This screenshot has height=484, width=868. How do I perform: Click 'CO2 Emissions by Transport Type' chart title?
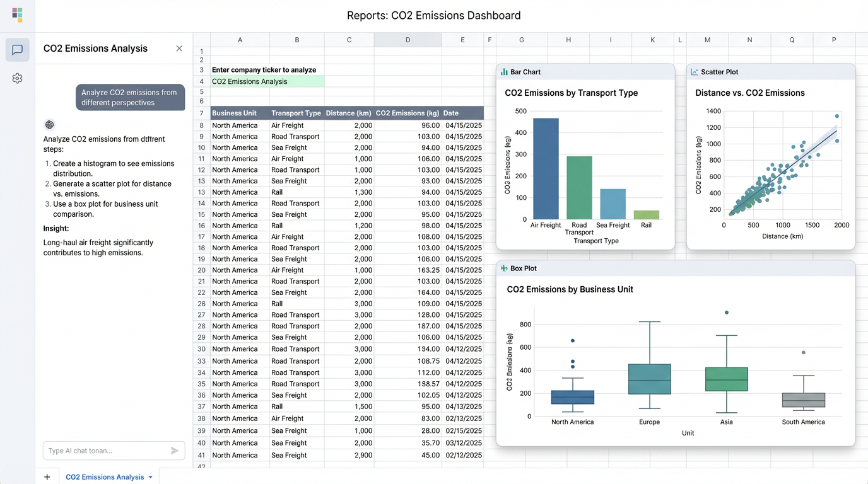click(x=572, y=93)
